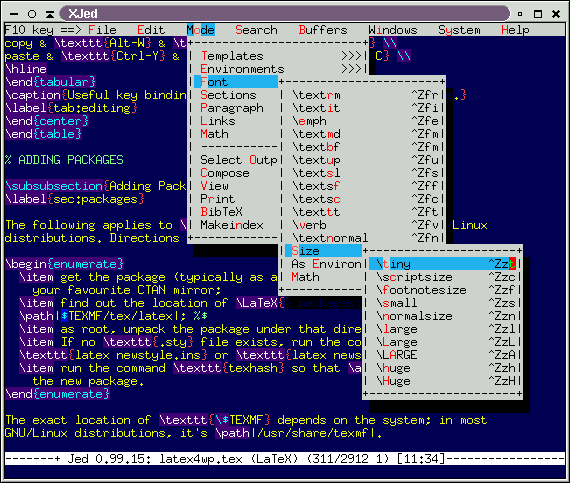Expand the Environments submenu
Screen dimensions: 570x483
click(281, 69)
